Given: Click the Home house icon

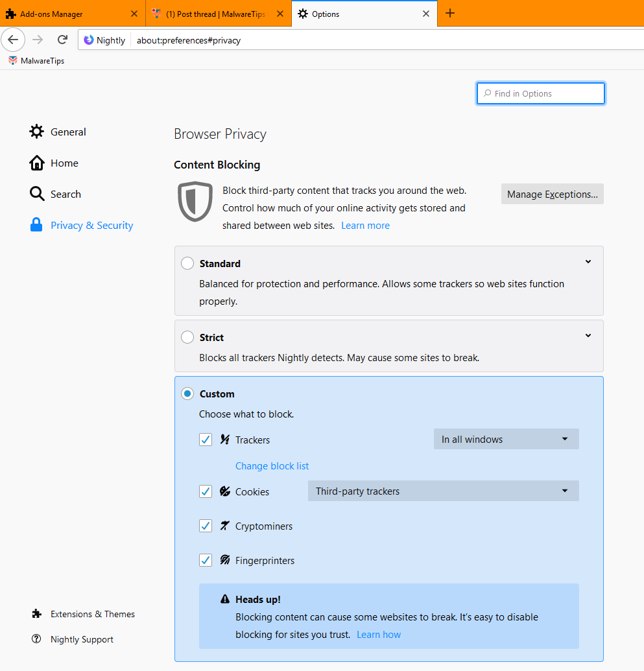Looking at the screenshot, I should tap(37, 163).
